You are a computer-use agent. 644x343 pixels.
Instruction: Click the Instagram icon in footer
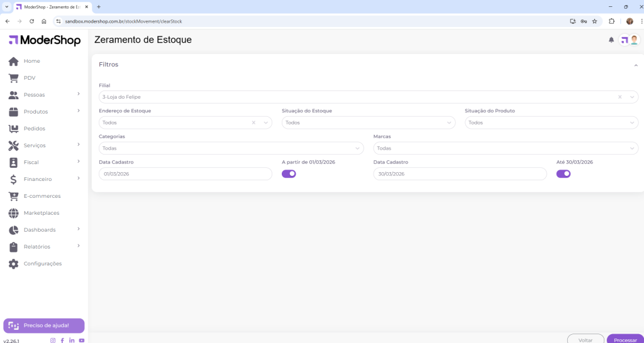[x=53, y=340]
